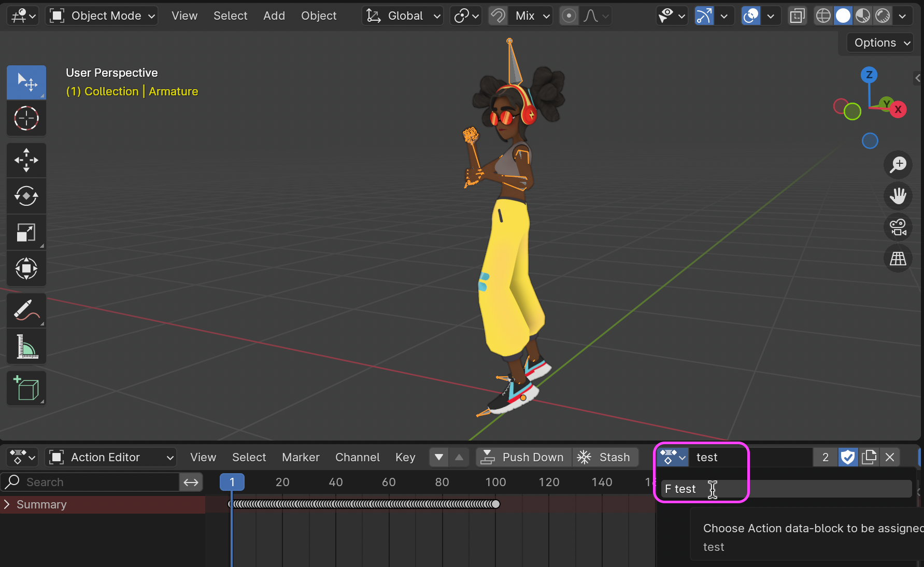Select the Scale tool

click(26, 232)
